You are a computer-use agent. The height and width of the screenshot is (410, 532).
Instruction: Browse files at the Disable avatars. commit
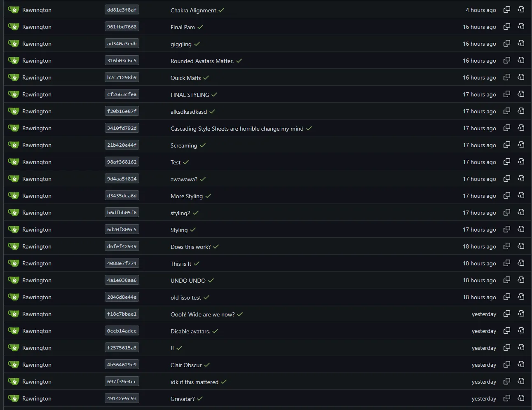[520, 330]
